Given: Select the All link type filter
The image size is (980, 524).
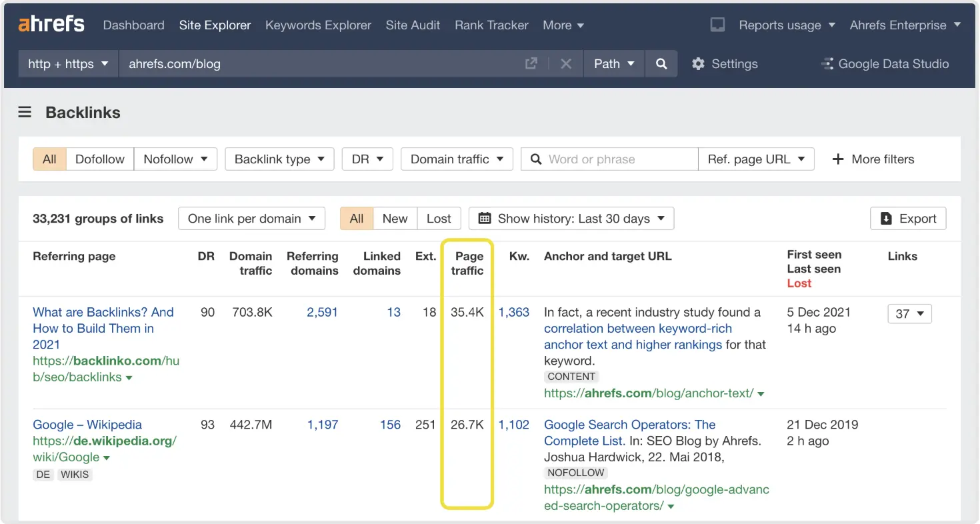Looking at the screenshot, I should coord(49,159).
